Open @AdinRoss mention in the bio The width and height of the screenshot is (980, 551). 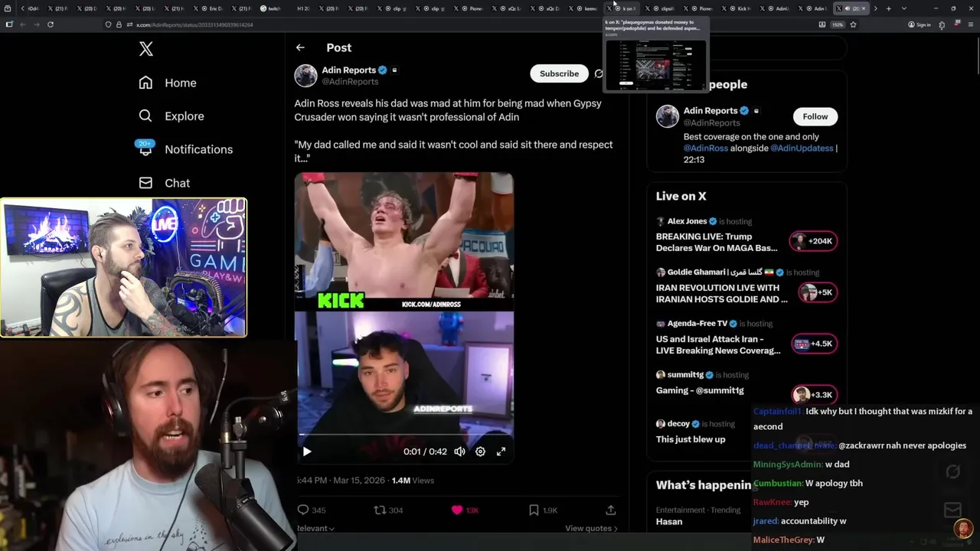706,148
